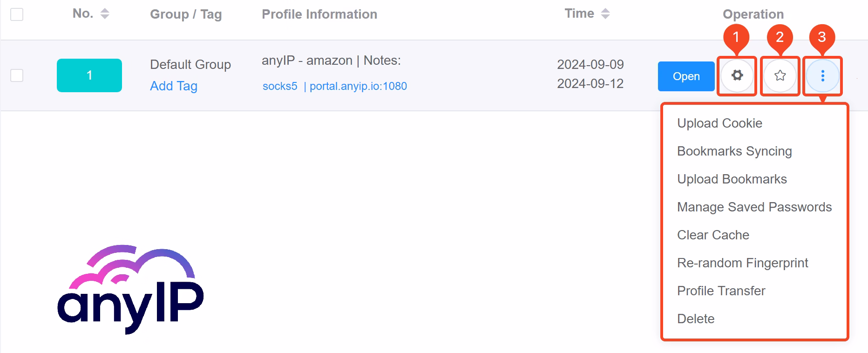
Task: Click the portal.anyip.io:1080 proxy address
Action: (358, 86)
